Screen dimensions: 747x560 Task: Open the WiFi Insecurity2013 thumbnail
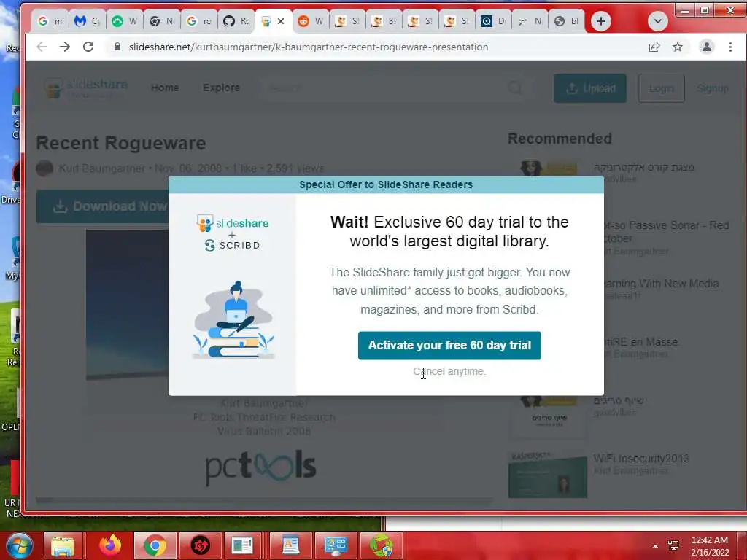tap(548, 475)
